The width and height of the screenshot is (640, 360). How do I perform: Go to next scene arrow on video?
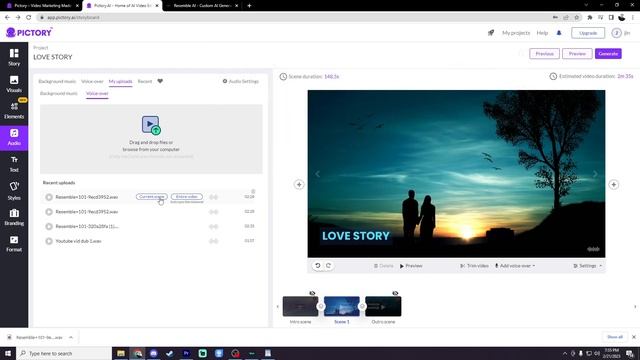point(595,174)
